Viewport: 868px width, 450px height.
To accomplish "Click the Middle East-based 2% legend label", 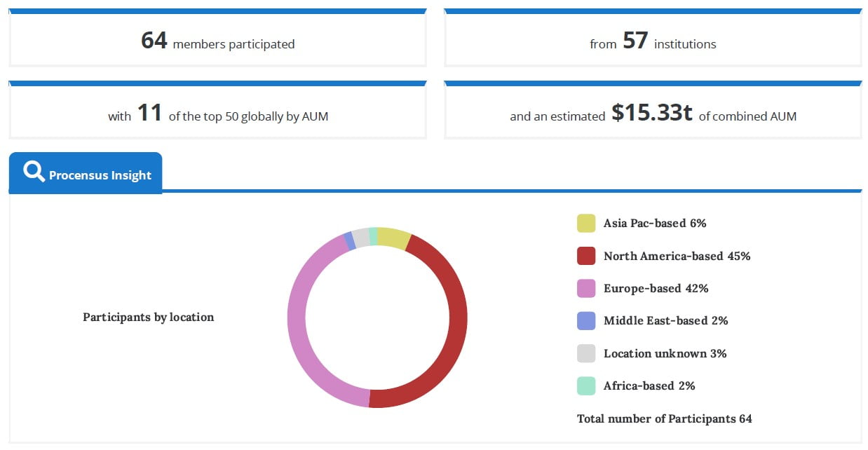I will tap(665, 320).
